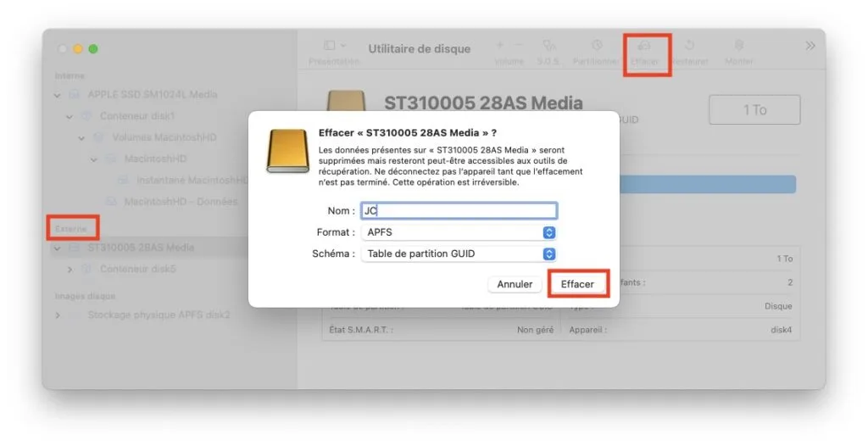
Task: Expand the Conteneur disk5 row
Action: click(70, 270)
